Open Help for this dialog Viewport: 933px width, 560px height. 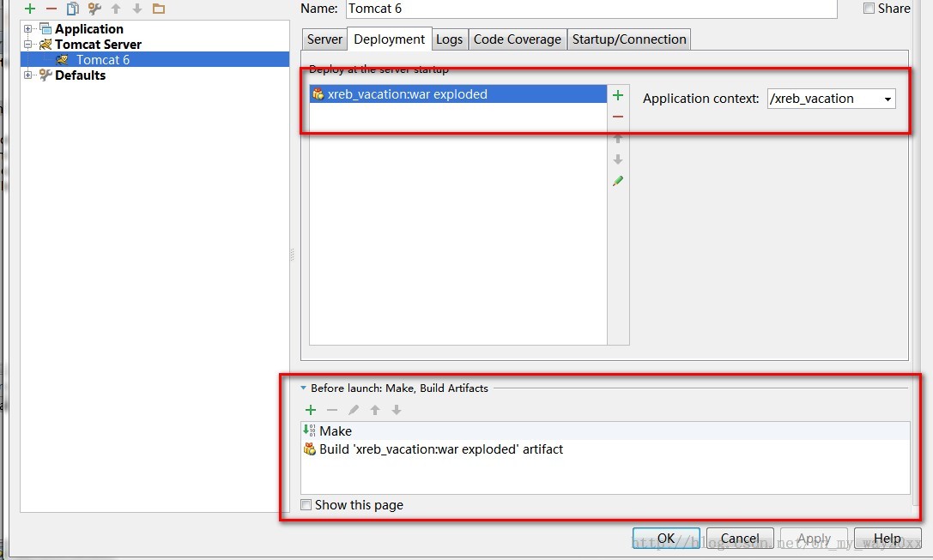coord(888,538)
